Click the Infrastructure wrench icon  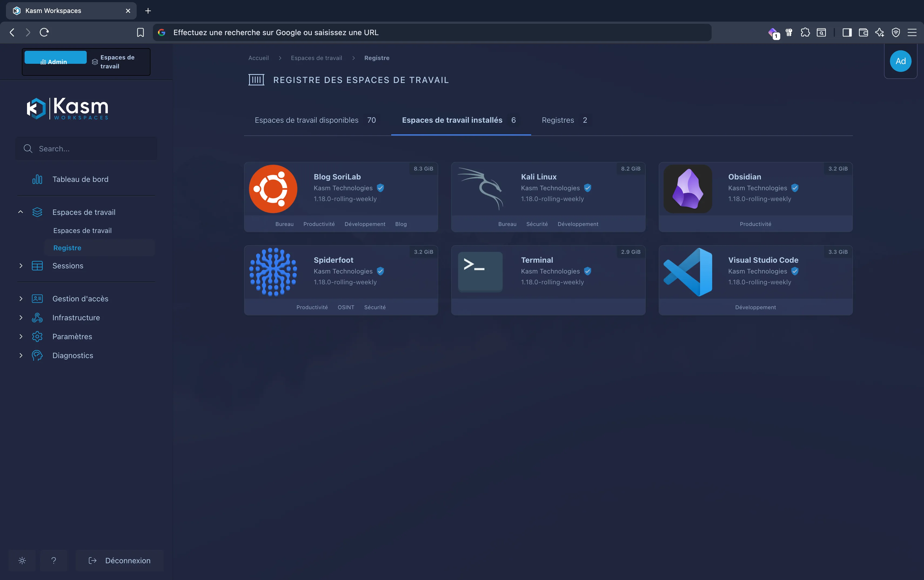point(37,317)
